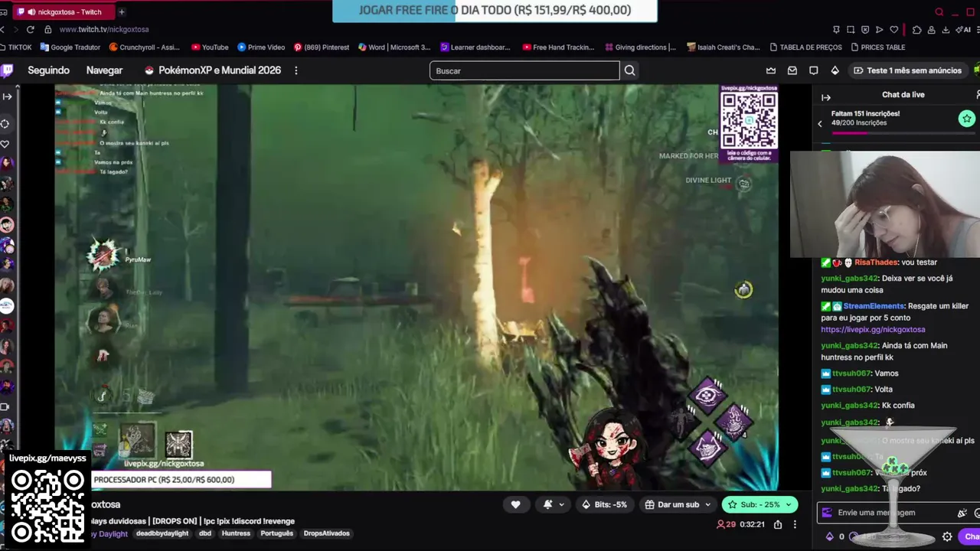Open RisaThades chat username

click(877, 262)
